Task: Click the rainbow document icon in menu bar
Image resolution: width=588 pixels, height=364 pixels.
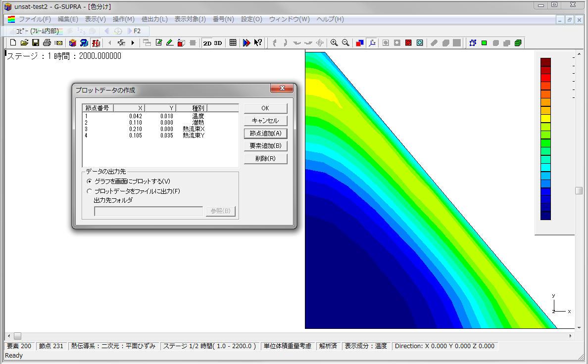Action: click(11, 19)
